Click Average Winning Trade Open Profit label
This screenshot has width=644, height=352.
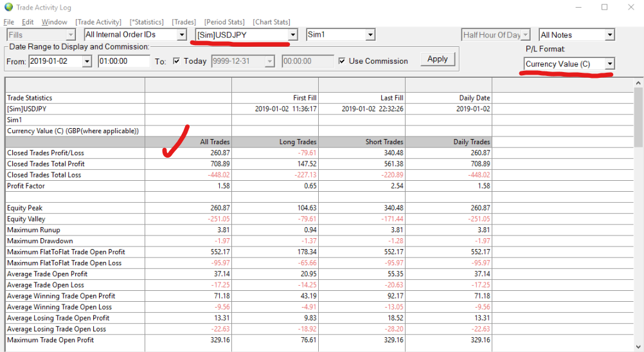pos(61,296)
